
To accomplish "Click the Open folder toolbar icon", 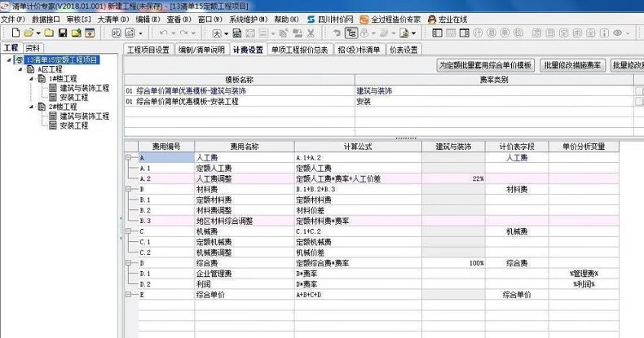I will [x=29, y=33].
